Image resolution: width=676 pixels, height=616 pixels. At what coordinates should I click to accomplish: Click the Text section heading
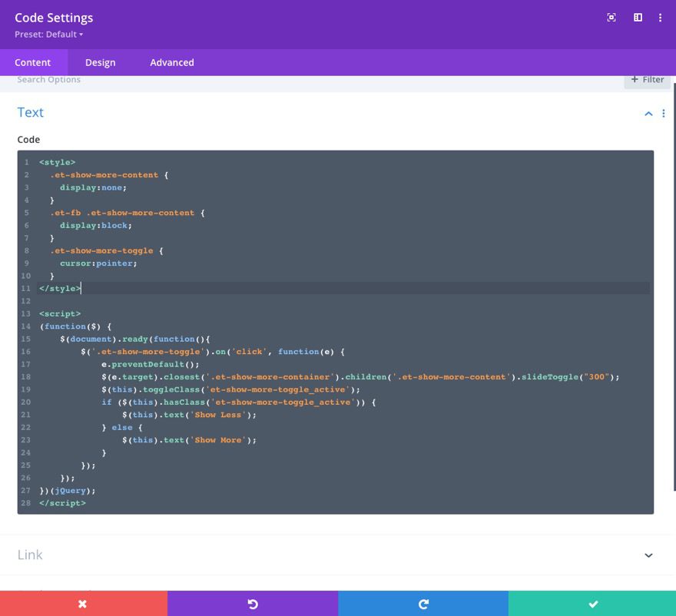(x=30, y=112)
